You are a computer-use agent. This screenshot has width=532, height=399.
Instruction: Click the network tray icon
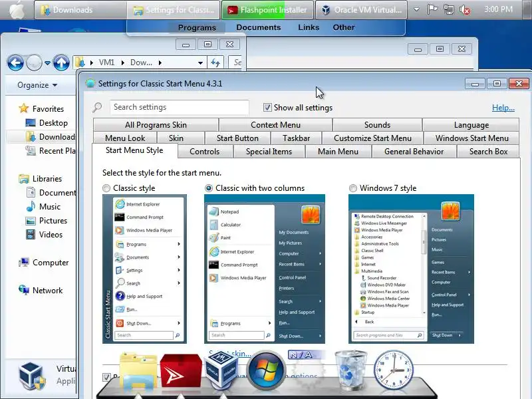448,9
